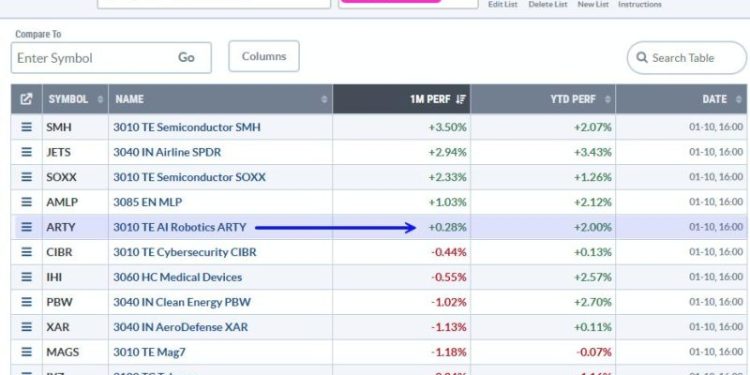The height and width of the screenshot is (375, 750).
Task: Click the search magnifier icon
Action: (x=642, y=58)
